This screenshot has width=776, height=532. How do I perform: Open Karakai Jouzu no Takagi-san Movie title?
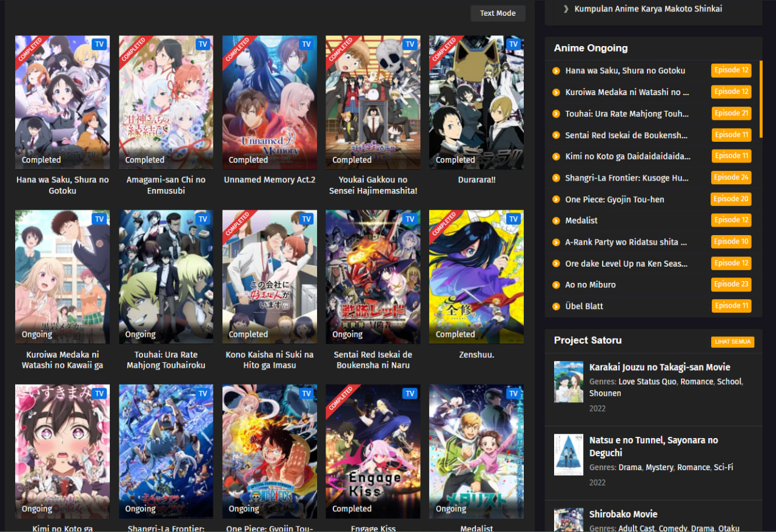click(x=660, y=367)
